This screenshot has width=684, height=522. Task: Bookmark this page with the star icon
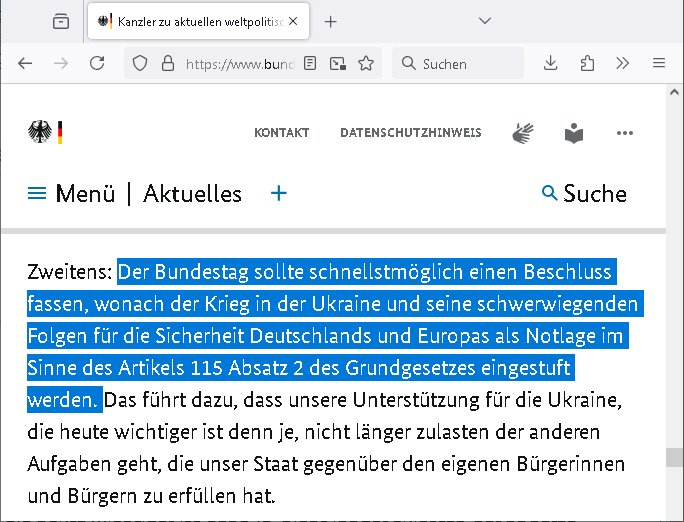click(x=366, y=63)
